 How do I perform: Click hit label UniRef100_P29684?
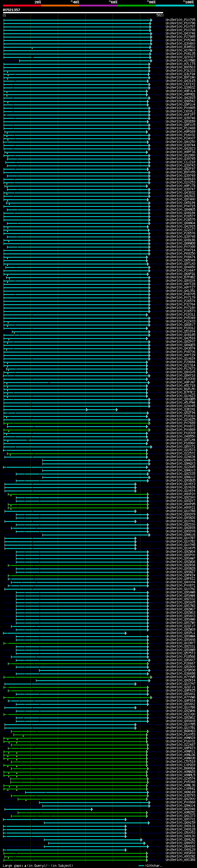[180, 362]
